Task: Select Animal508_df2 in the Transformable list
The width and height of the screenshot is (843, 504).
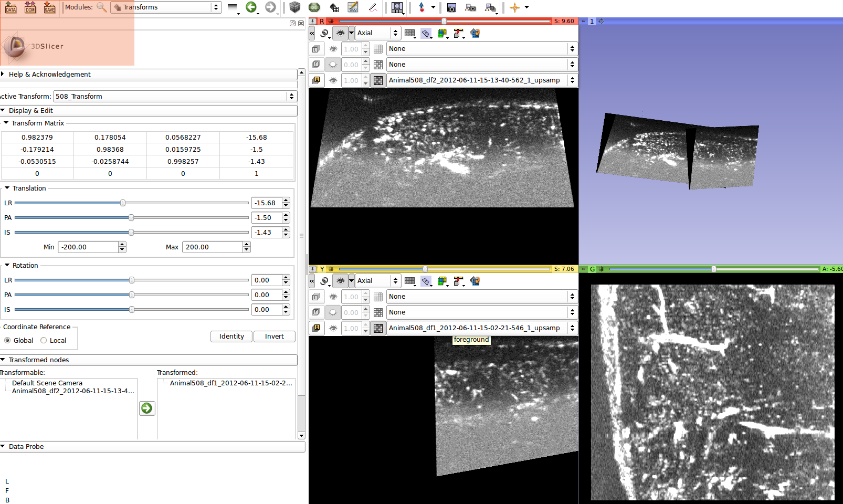Action: point(73,391)
